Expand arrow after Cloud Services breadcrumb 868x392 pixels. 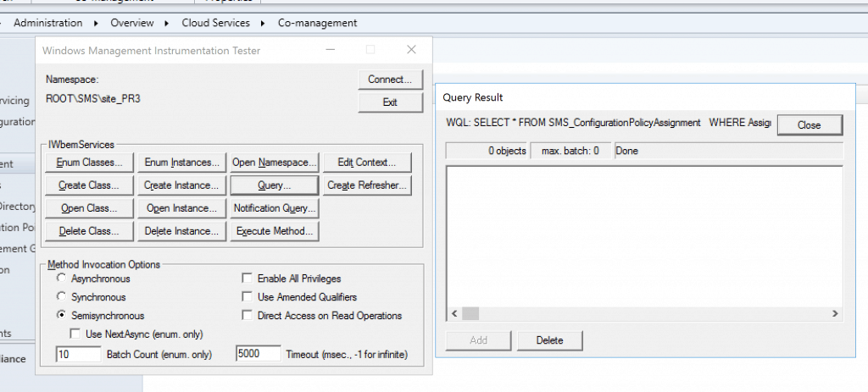tap(264, 23)
